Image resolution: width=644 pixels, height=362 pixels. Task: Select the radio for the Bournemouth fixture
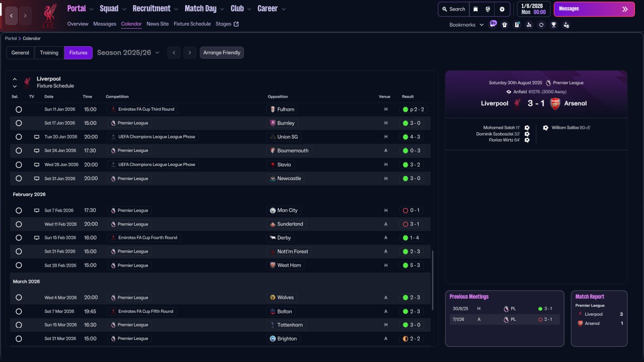click(x=19, y=150)
